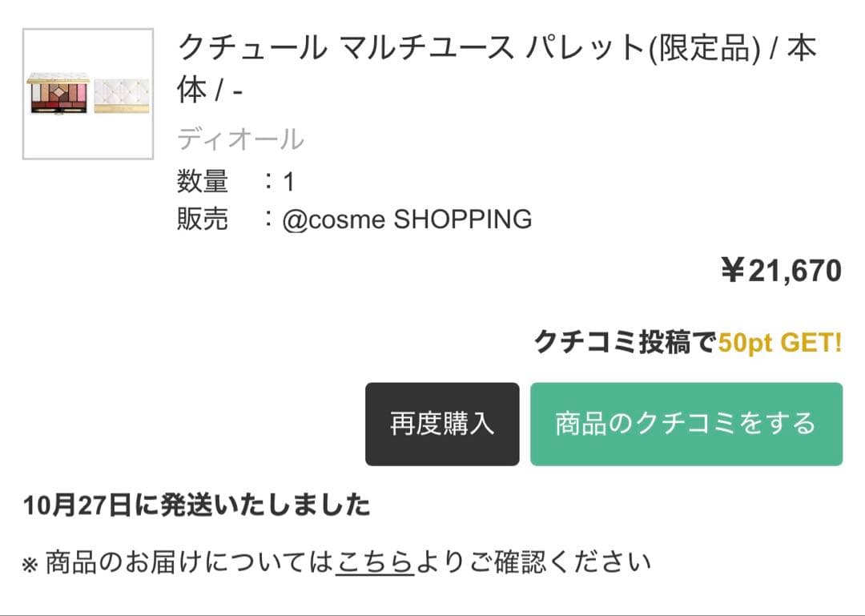This screenshot has width=865, height=616.
Task: Click the ¥21,670 price
Action: point(781,271)
